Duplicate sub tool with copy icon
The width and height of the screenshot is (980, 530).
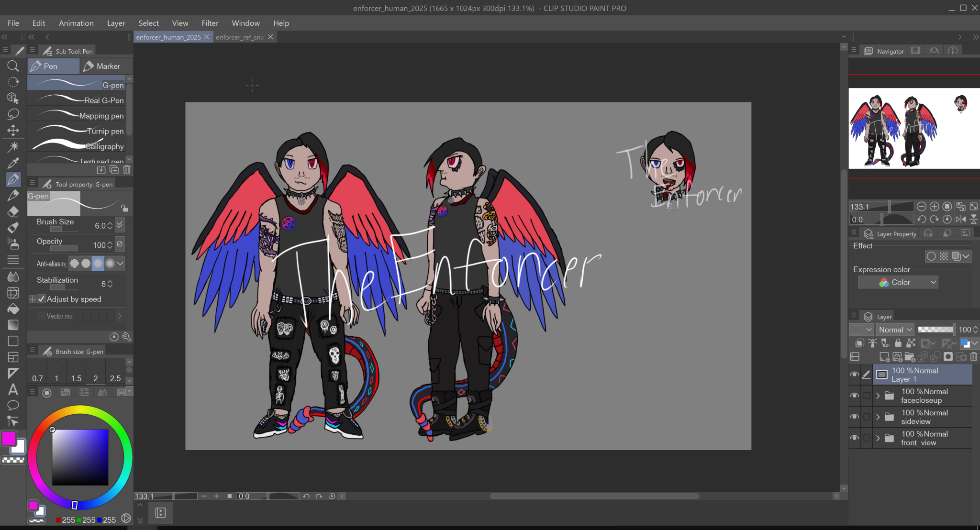114,170
